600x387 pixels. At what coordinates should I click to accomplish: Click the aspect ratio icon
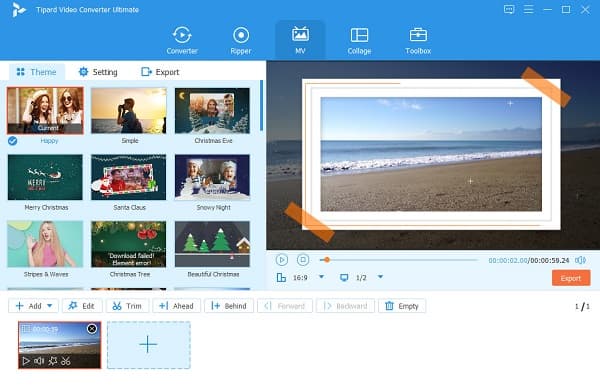coord(281,278)
